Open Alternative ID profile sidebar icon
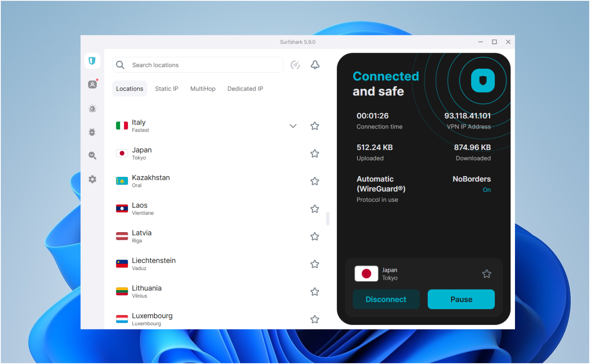 click(x=92, y=85)
